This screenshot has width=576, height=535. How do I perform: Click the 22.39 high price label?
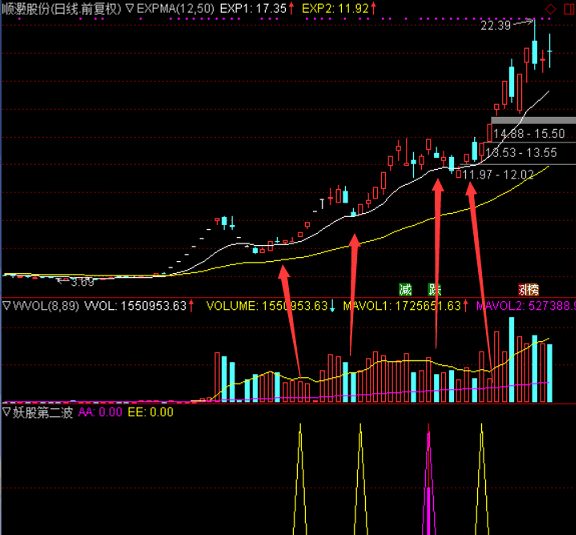(496, 25)
